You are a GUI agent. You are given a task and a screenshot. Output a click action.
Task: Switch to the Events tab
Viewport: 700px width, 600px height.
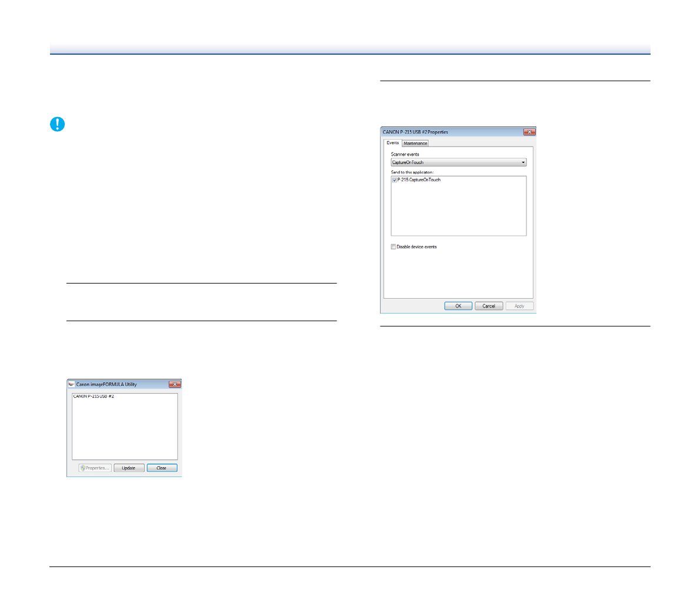[x=392, y=143]
